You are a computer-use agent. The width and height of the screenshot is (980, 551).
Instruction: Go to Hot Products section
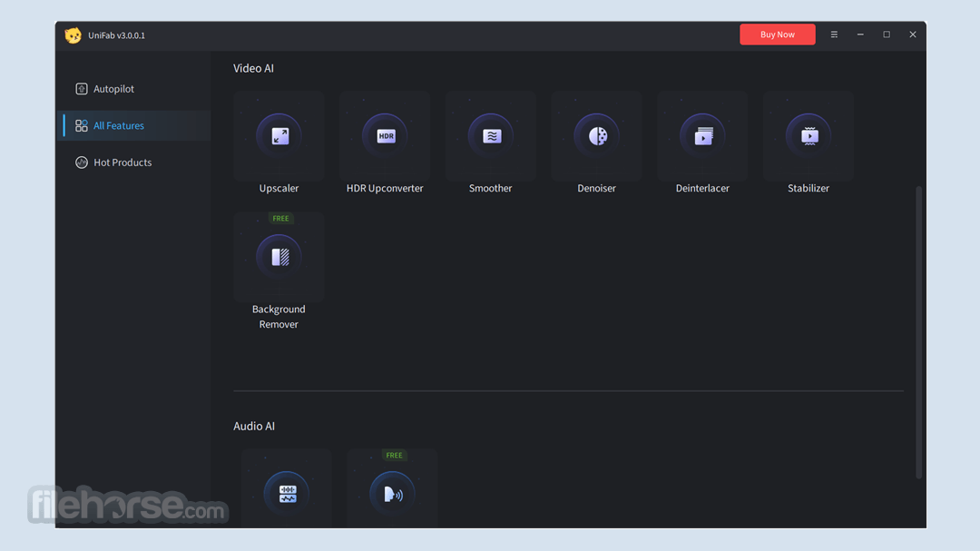[x=133, y=162]
